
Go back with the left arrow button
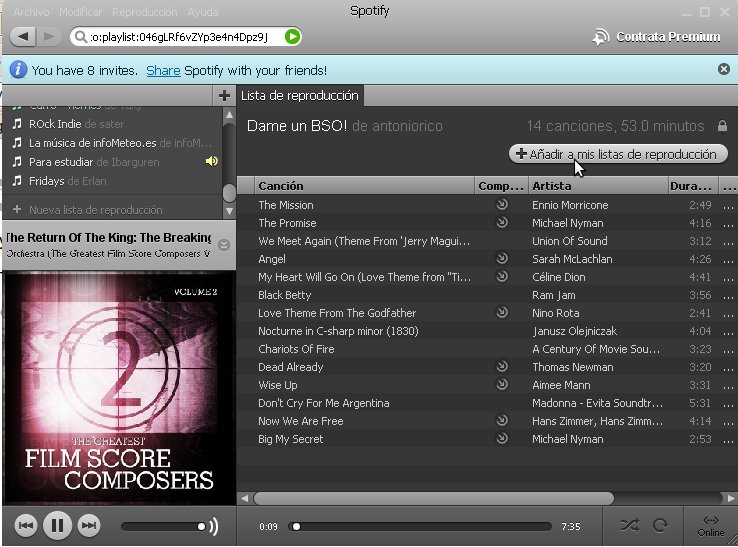(23, 36)
